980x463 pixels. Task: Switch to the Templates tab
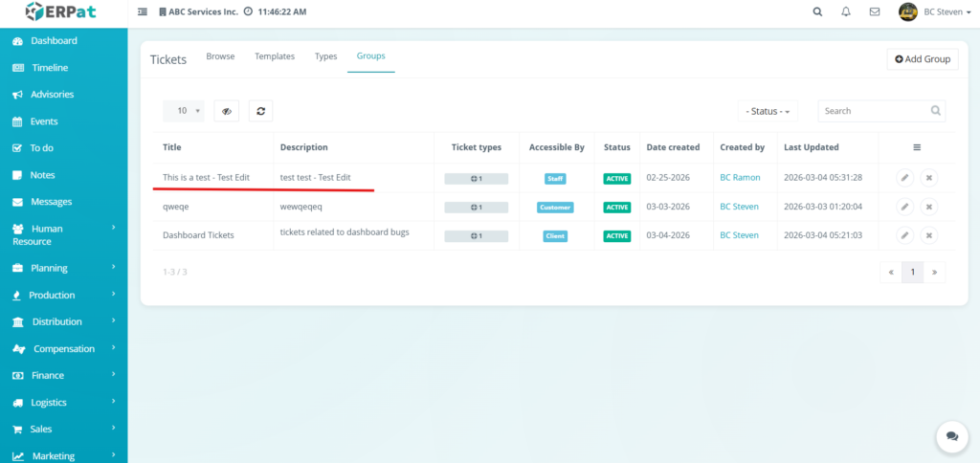click(x=275, y=56)
